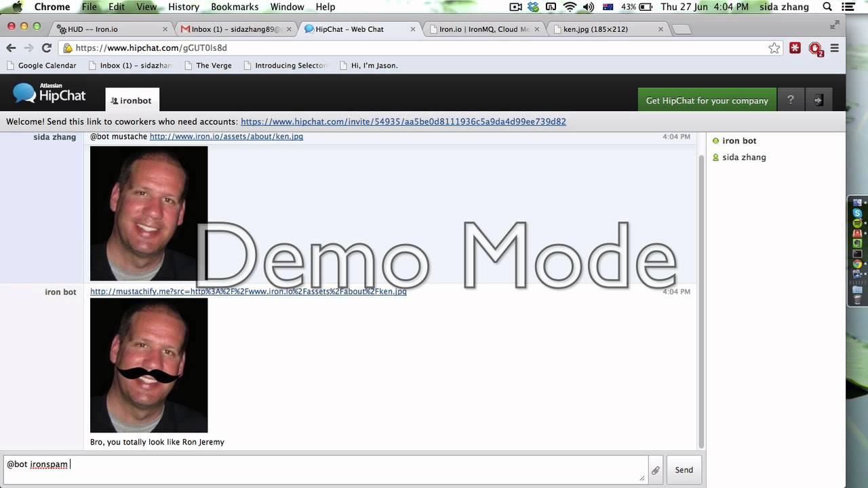This screenshot has width=868, height=488.
Task: Click the Wi-Fi status icon
Action: [570, 7]
